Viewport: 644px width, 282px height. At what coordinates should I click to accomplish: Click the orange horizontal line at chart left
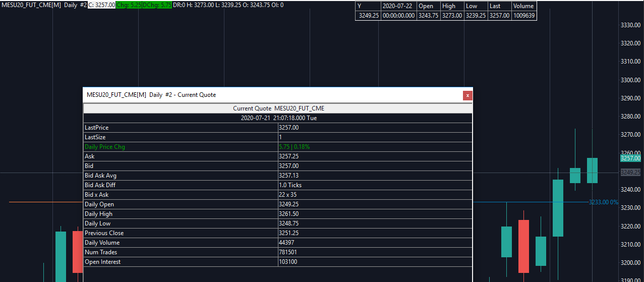click(x=46, y=202)
